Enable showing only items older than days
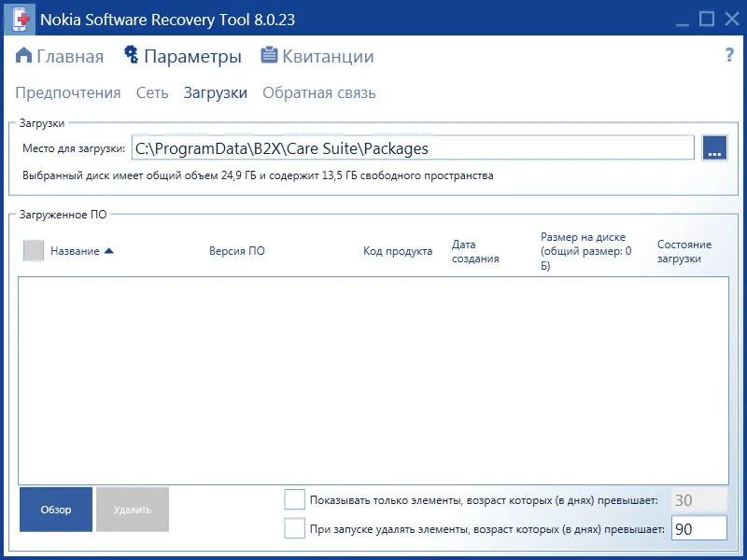This screenshot has width=747, height=560. (x=294, y=500)
